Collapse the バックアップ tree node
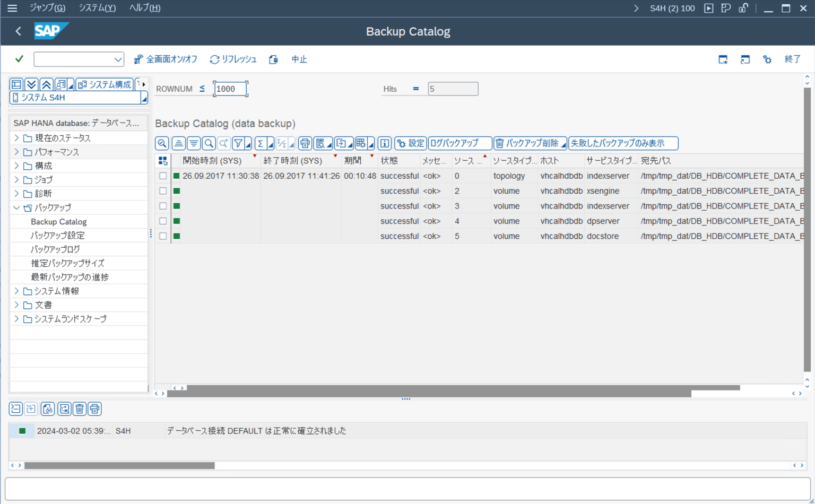 tap(16, 208)
